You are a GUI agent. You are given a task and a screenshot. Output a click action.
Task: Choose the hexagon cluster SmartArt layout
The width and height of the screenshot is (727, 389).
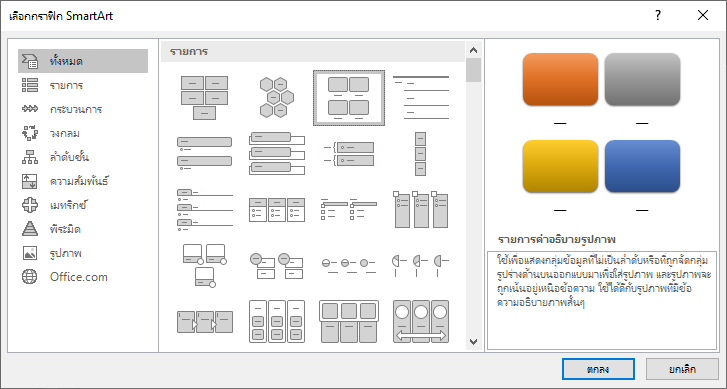click(x=276, y=98)
